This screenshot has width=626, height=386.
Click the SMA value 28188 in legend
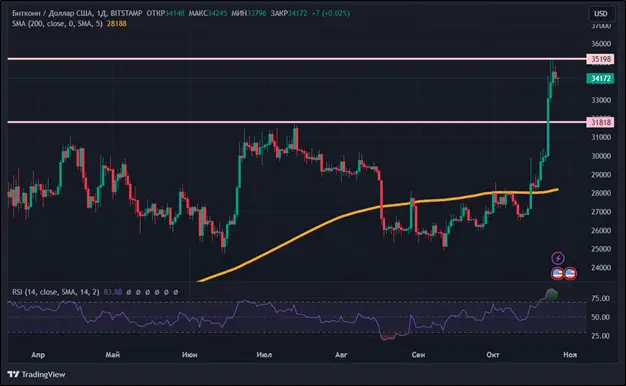tap(117, 24)
